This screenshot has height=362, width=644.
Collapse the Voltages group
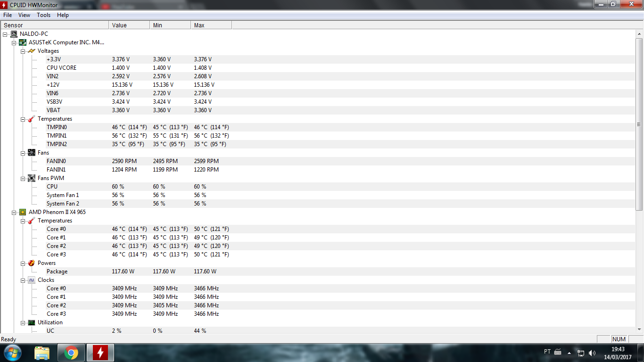[x=23, y=51]
